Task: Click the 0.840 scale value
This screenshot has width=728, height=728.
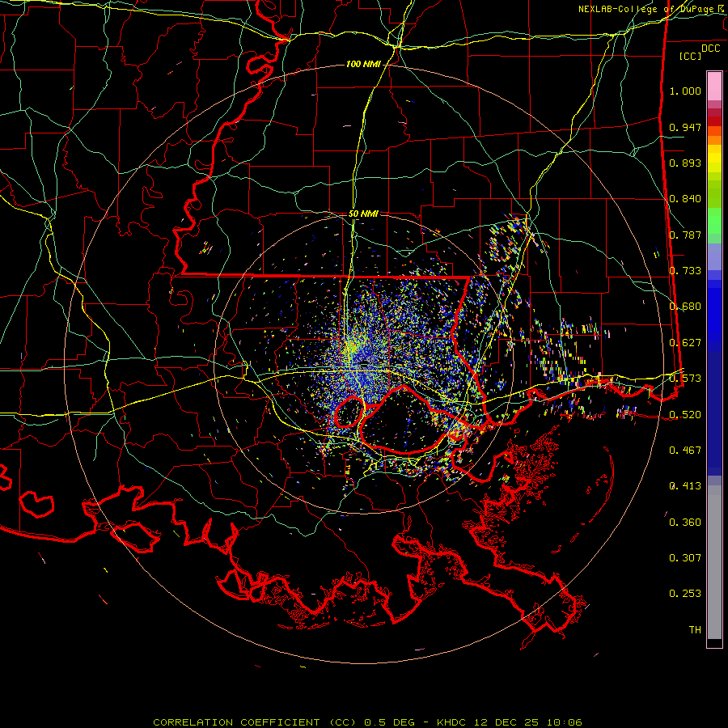Action: 685,199
